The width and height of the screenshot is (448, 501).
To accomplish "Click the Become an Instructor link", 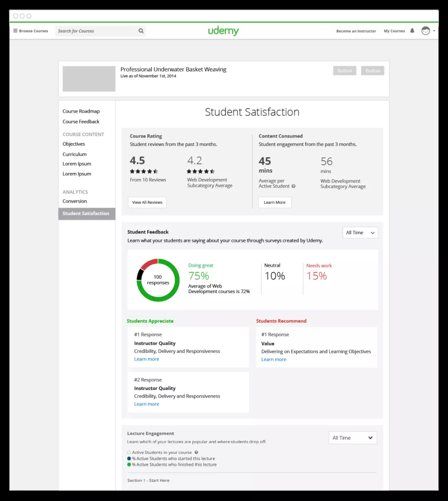I will coord(356,31).
